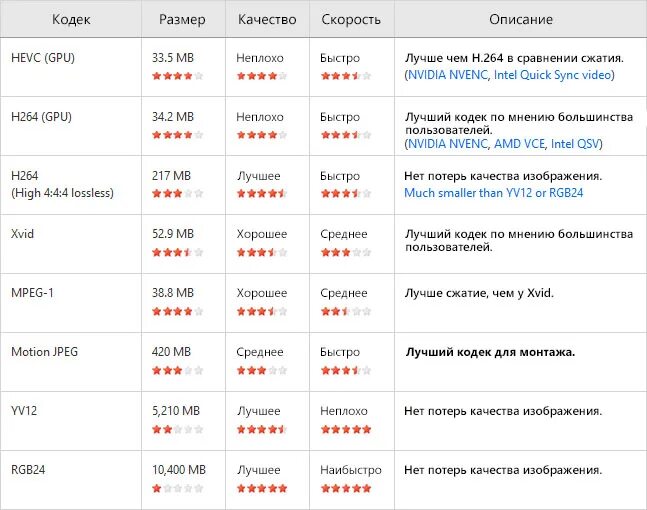Click the Размер column header
This screenshot has width=647, height=510.
[182, 20]
